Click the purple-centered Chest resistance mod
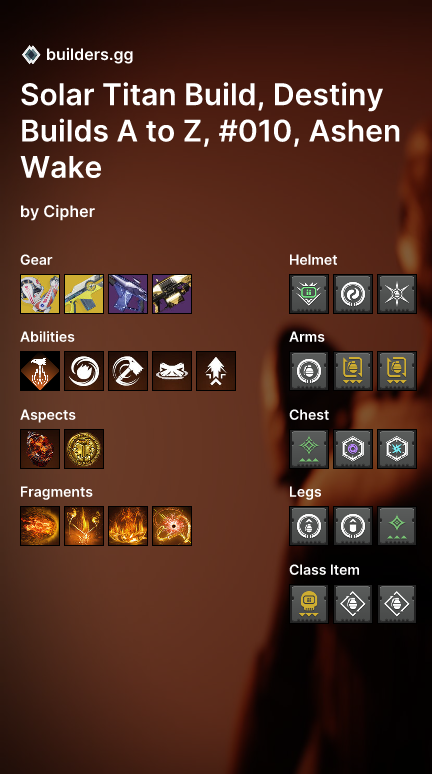Image resolution: width=432 pixels, height=774 pixels. coord(353,449)
